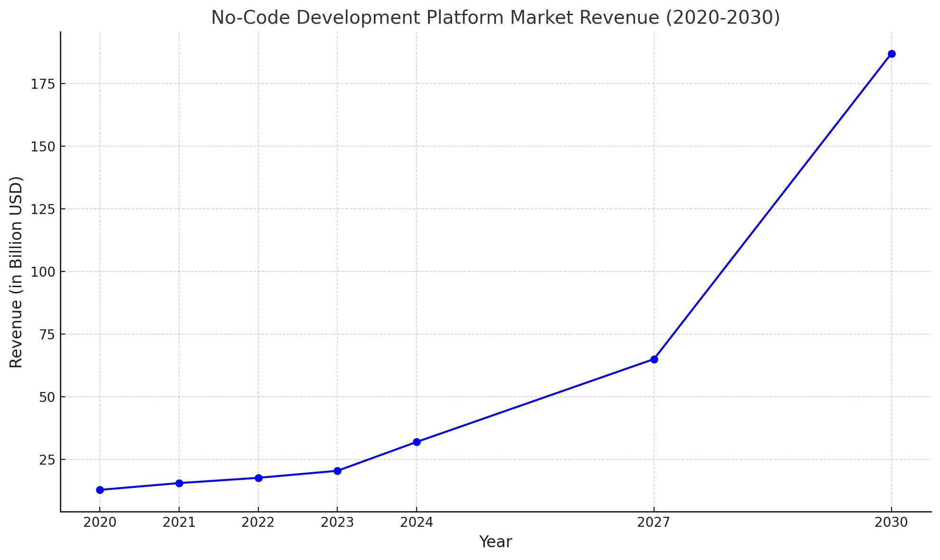Click the chart title 'No-Code Development Platform Market Revenue (2020-2030)'
The image size is (940, 560).
[495, 18]
